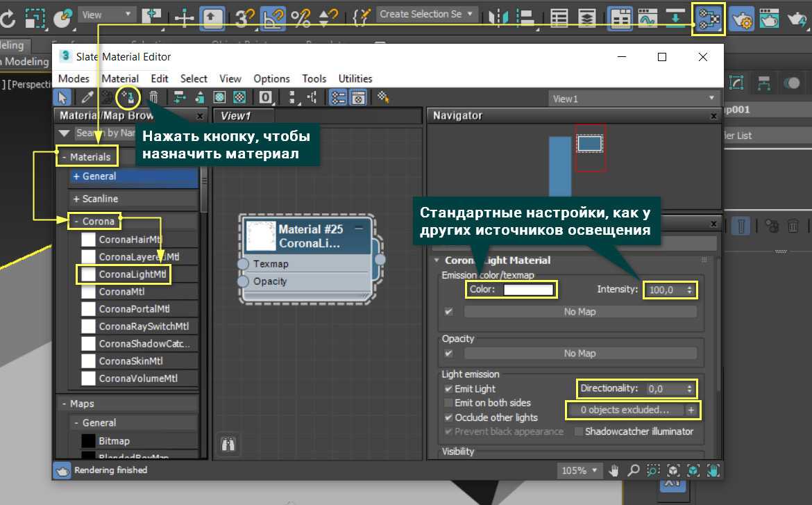The width and height of the screenshot is (812, 505).
Task: Click the Angle Snap toggle icon
Action: pyautogui.click(x=271, y=19)
